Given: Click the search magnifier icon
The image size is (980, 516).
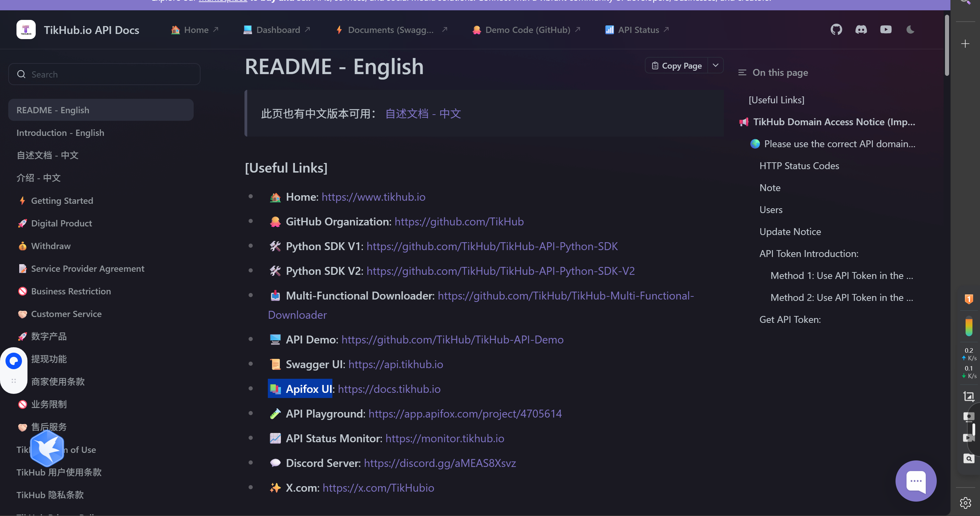Looking at the screenshot, I should click(x=21, y=74).
